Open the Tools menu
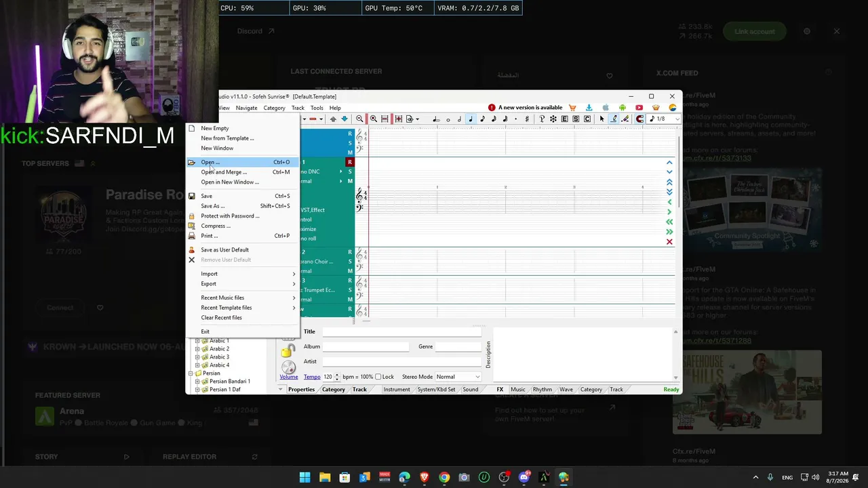The height and width of the screenshot is (488, 868). click(317, 108)
